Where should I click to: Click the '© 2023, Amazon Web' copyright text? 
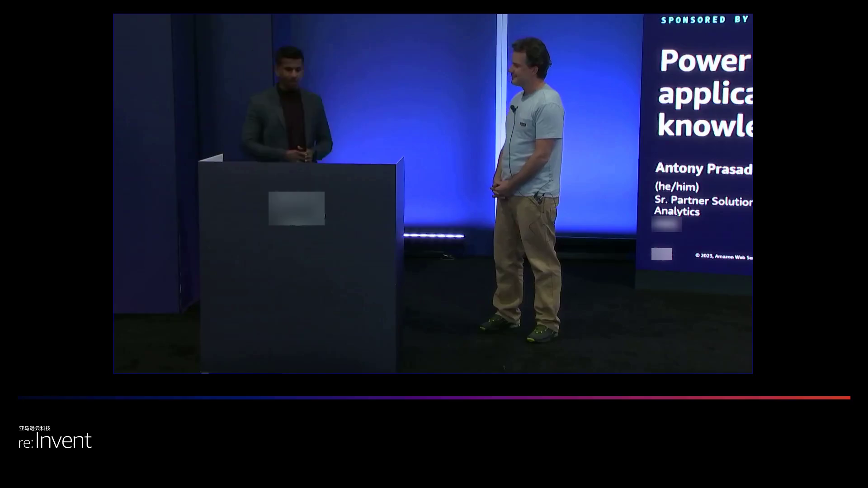click(723, 256)
